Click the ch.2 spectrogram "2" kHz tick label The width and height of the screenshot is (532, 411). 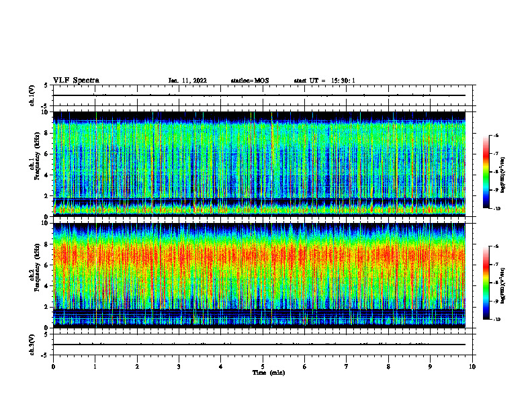(46, 307)
